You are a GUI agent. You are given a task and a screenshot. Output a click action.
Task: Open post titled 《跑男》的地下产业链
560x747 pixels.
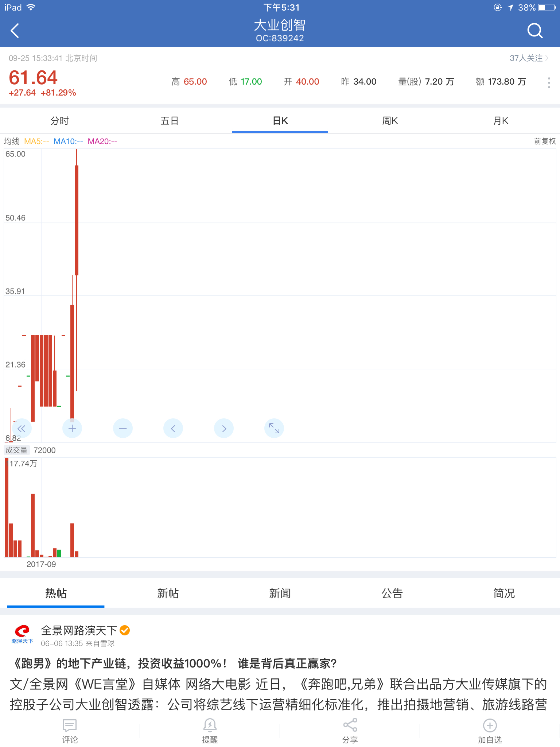tap(174, 663)
